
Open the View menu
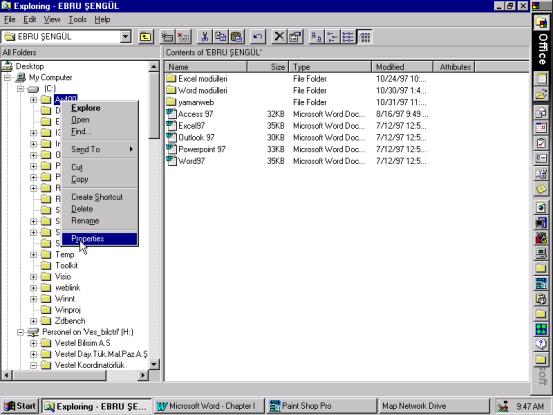point(52,20)
